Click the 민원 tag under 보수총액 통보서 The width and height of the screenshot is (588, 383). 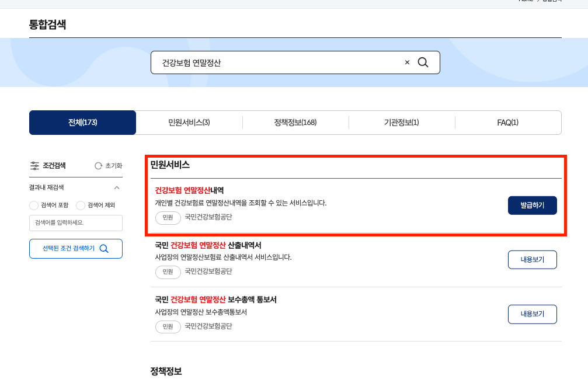tap(168, 326)
